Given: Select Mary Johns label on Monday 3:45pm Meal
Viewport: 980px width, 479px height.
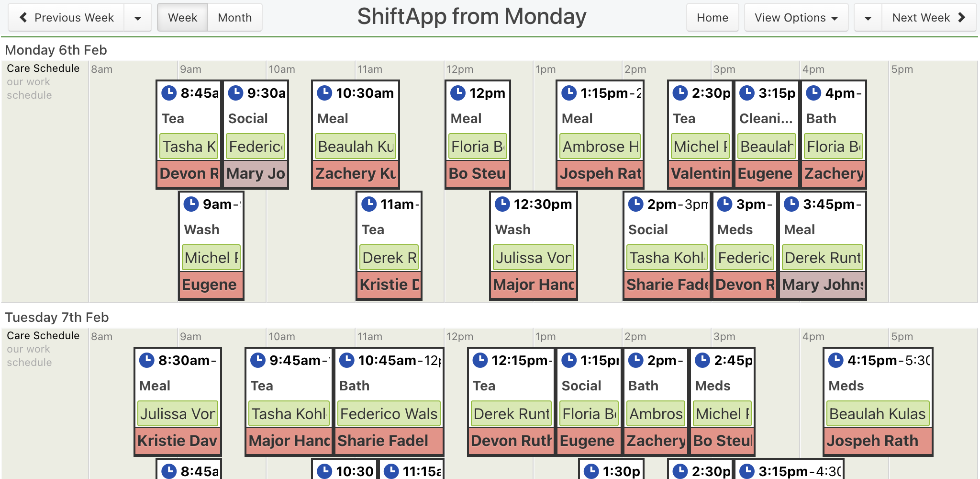Looking at the screenshot, I should pos(823,285).
